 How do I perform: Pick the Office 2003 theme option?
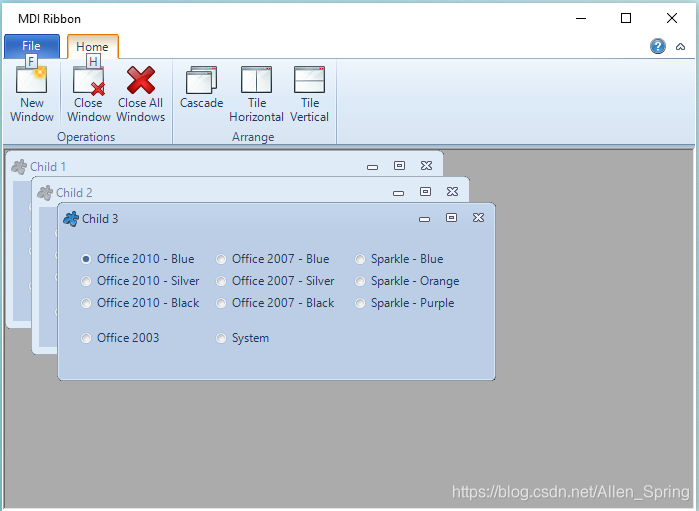120,338
